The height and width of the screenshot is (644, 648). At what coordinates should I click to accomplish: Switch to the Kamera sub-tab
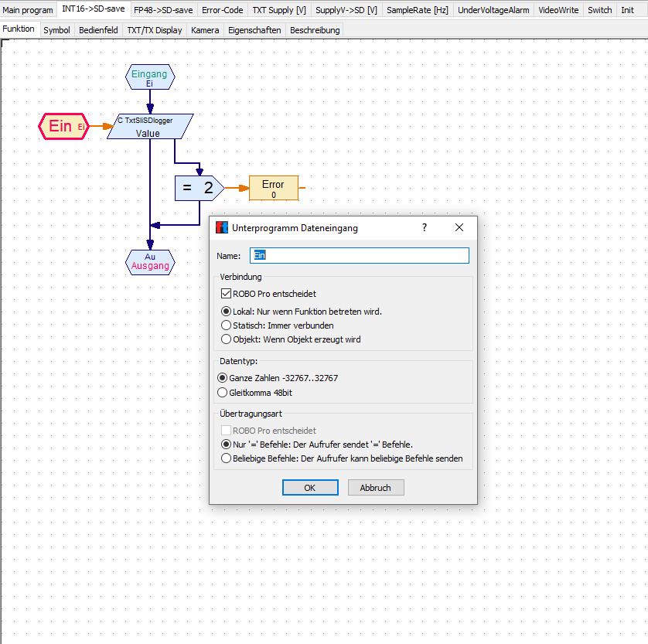(205, 30)
